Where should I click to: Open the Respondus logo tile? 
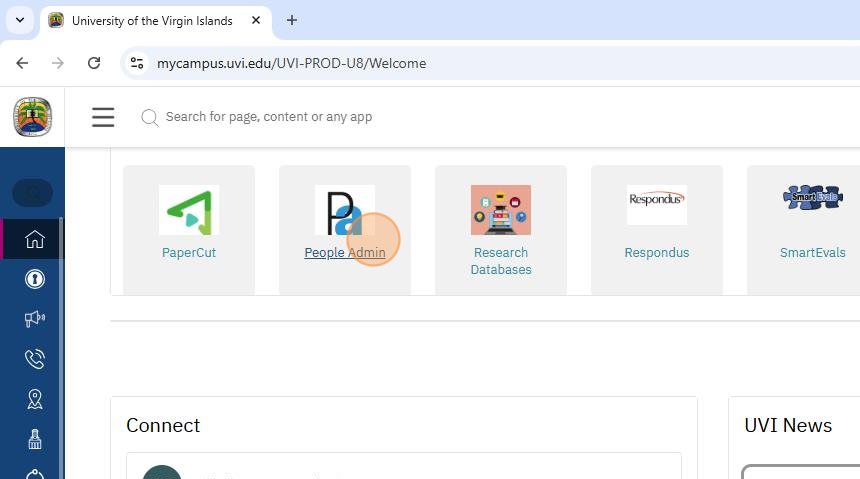[657, 204]
